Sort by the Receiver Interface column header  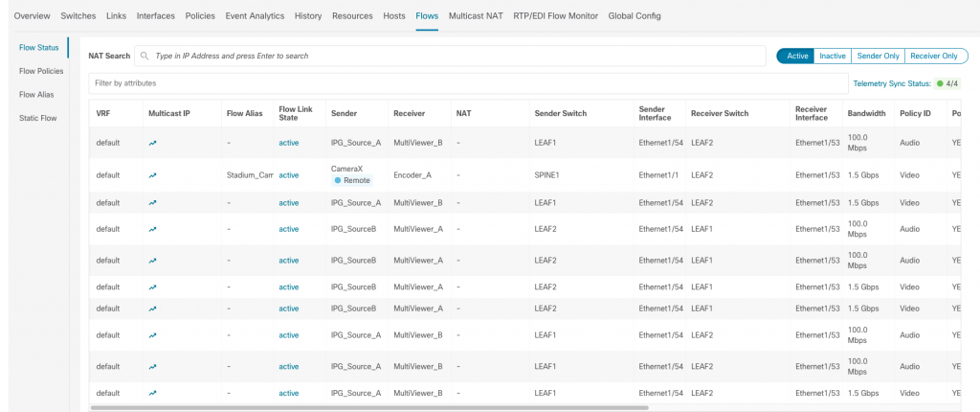[x=812, y=113]
